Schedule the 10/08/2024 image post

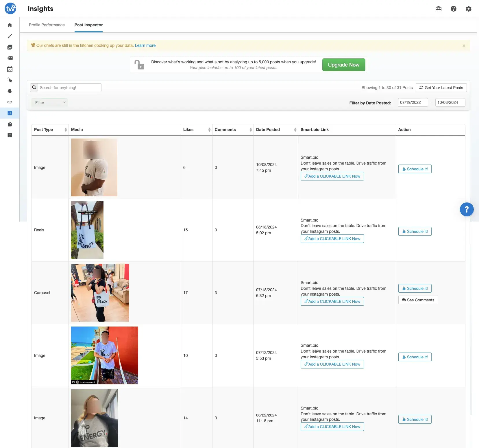click(x=415, y=169)
